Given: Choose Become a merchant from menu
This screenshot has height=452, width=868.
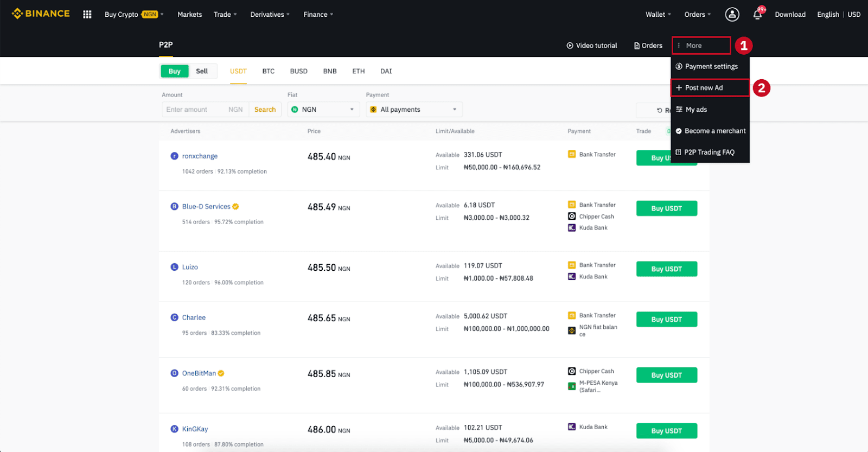Looking at the screenshot, I should point(710,131).
